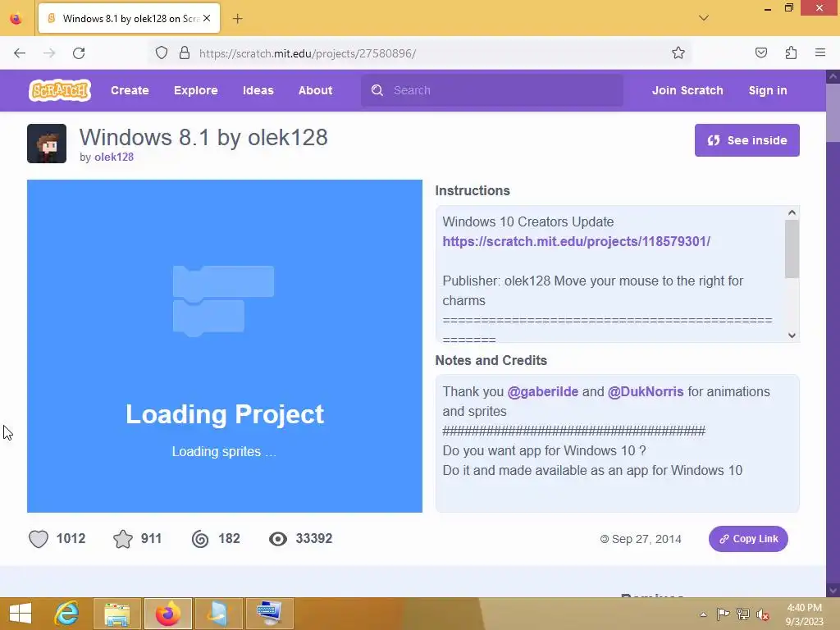The height and width of the screenshot is (630, 840).
Task: Open the @gaberilde profile link
Action: [543, 391]
